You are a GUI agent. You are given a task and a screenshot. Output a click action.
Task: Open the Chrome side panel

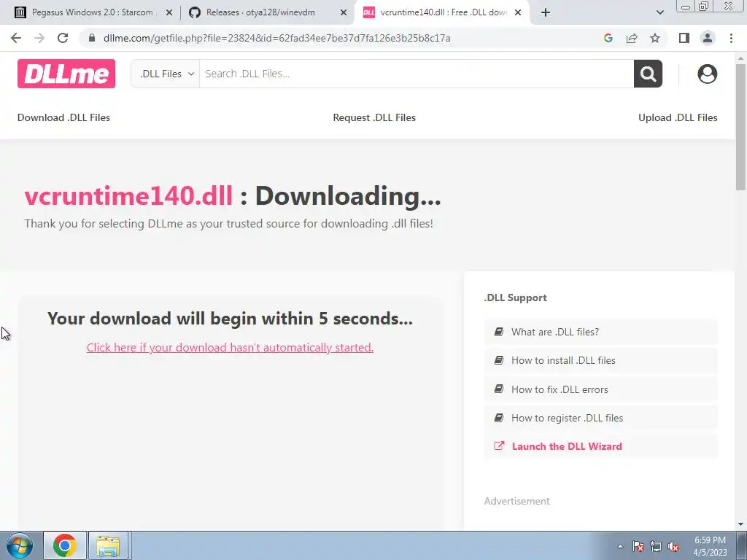684,38
